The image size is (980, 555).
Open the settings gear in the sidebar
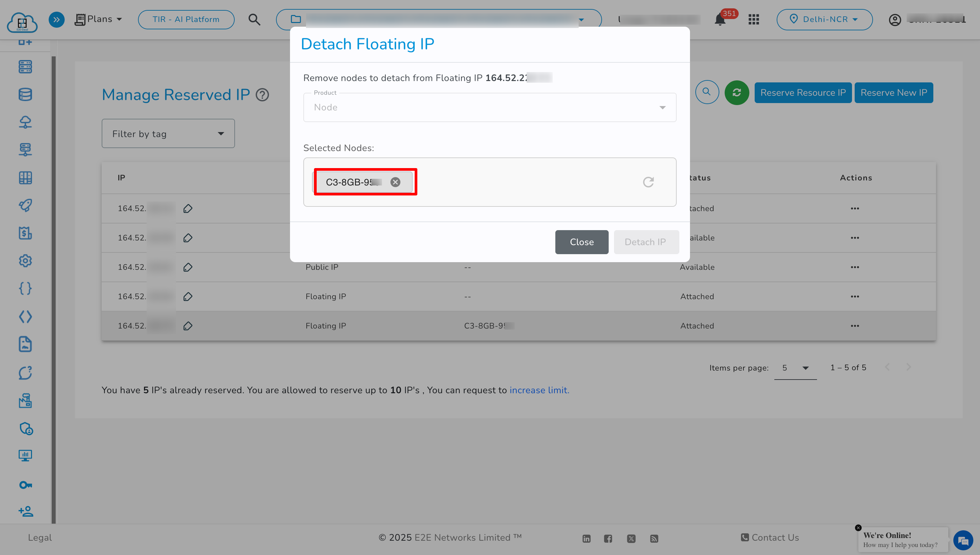coord(25,261)
